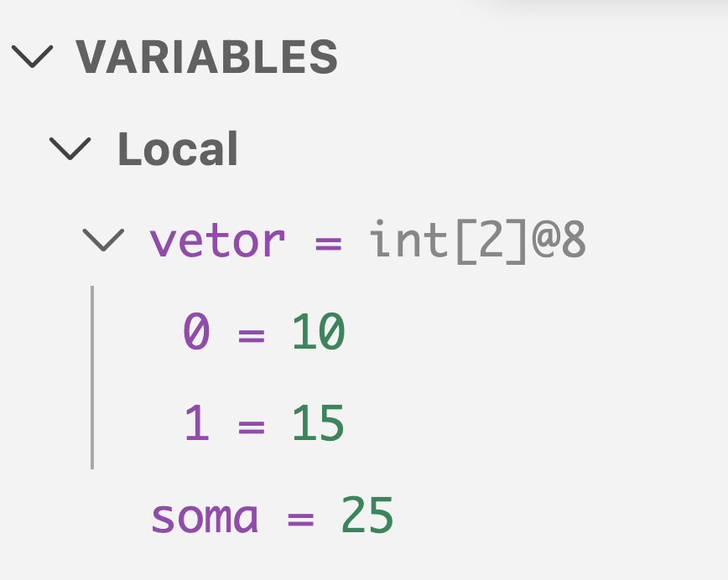Image resolution: width=728 pixels, height=580 pixels.
Task: Collapse the vetor array chevron
Action: (x=103, y=241)
